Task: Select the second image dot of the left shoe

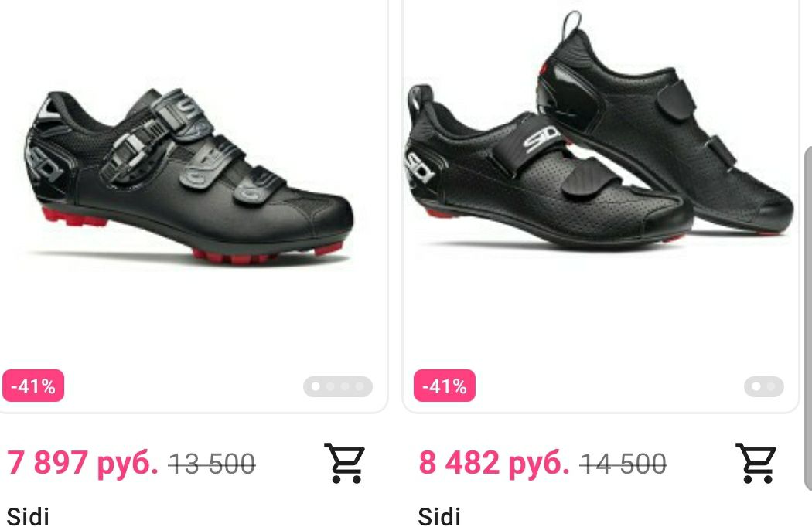Action: click(x=330, y=386)
